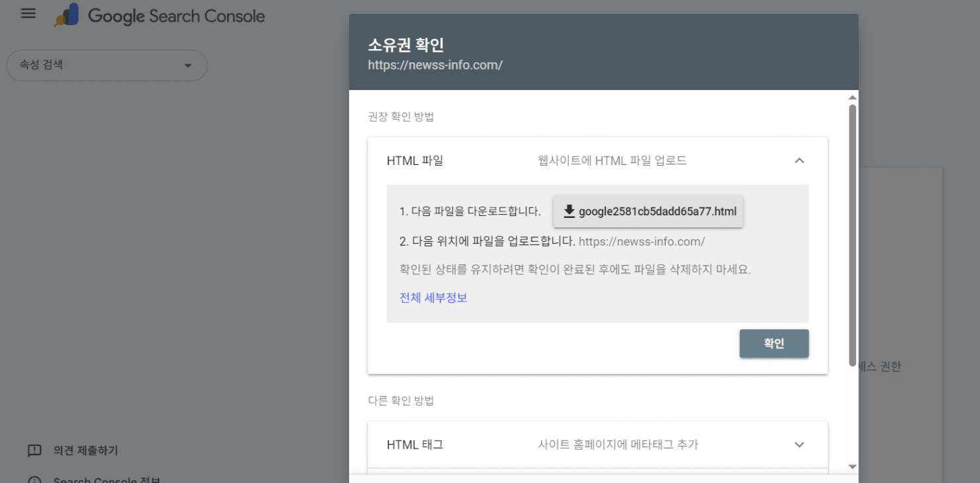This screenshot has height=483, width=980.
Task: Open the 전체 세부정보 link
Action: click(433, 297)
